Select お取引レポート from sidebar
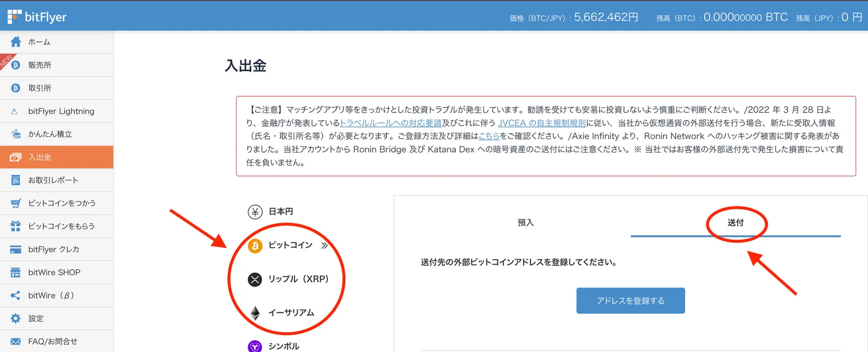This screenshot has height=352, width=868. pyautogui.click(x=56, y=180)
